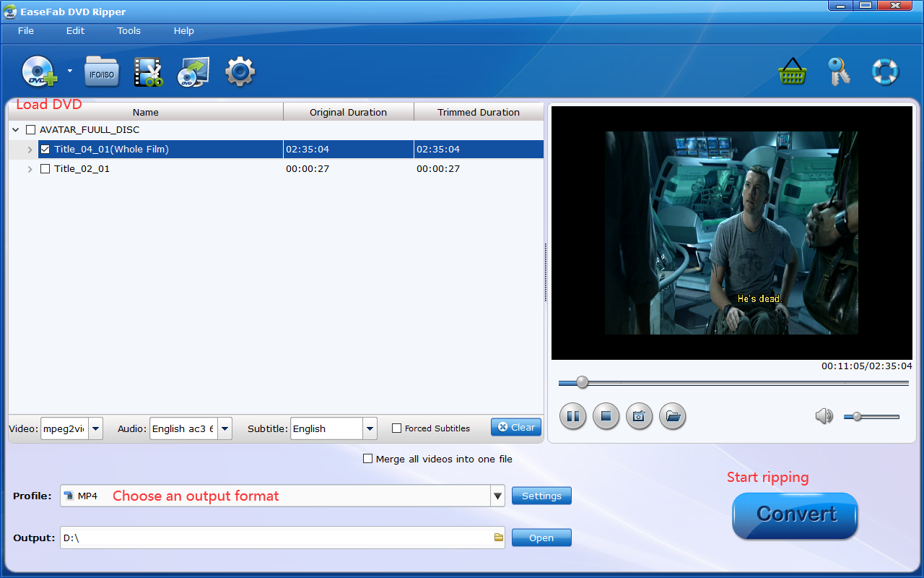
Task: Click the Load DVD disc icon
Action: click(39, 72)
